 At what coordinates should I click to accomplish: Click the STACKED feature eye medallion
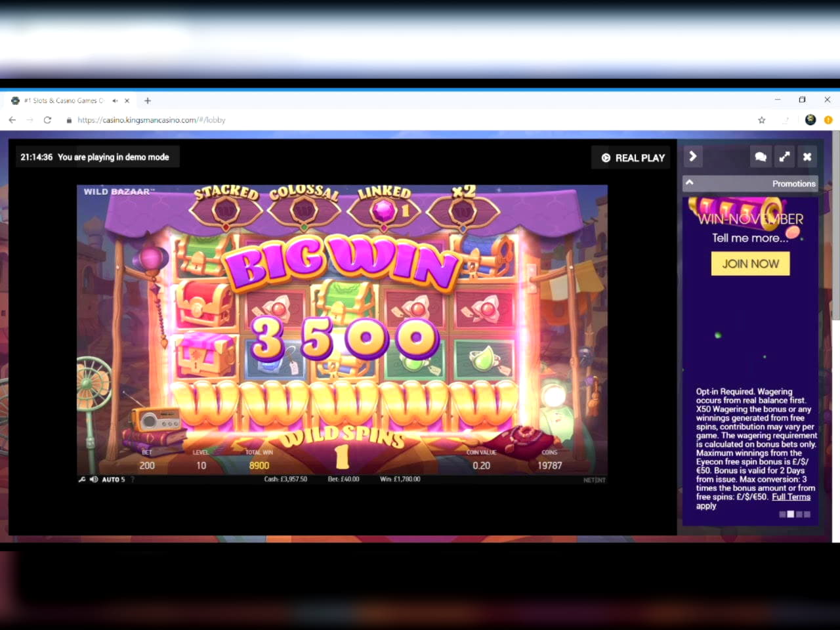click(226, 211)
